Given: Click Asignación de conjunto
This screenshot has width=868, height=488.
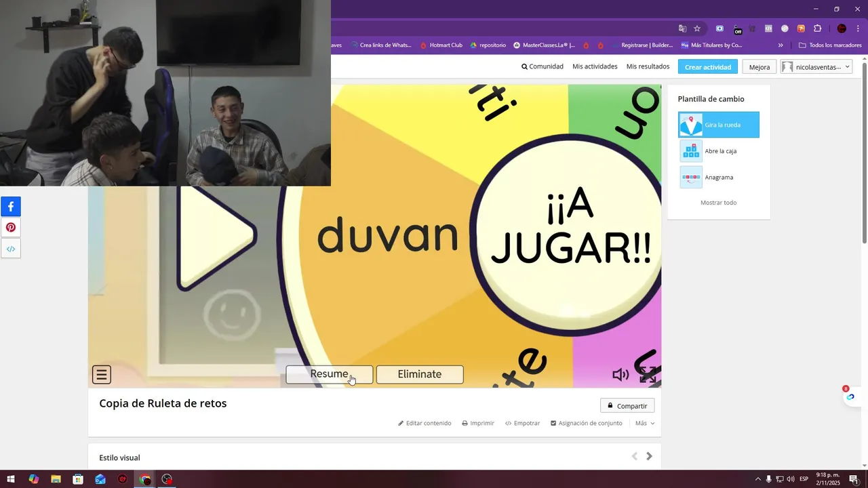Looking at the screenshot, I should [x=587, y=423].
